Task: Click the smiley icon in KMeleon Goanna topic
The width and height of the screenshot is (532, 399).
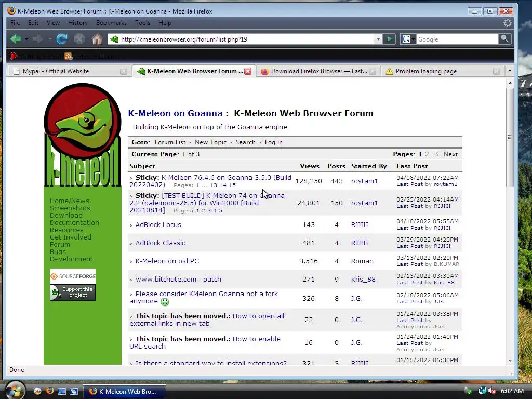Action: point(165,302)
